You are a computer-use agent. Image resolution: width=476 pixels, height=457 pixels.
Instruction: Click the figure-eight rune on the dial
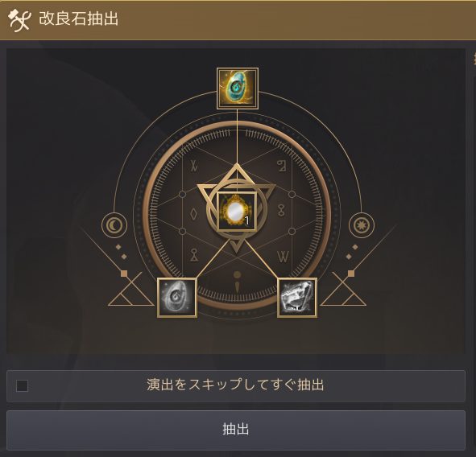click(281, 210)
